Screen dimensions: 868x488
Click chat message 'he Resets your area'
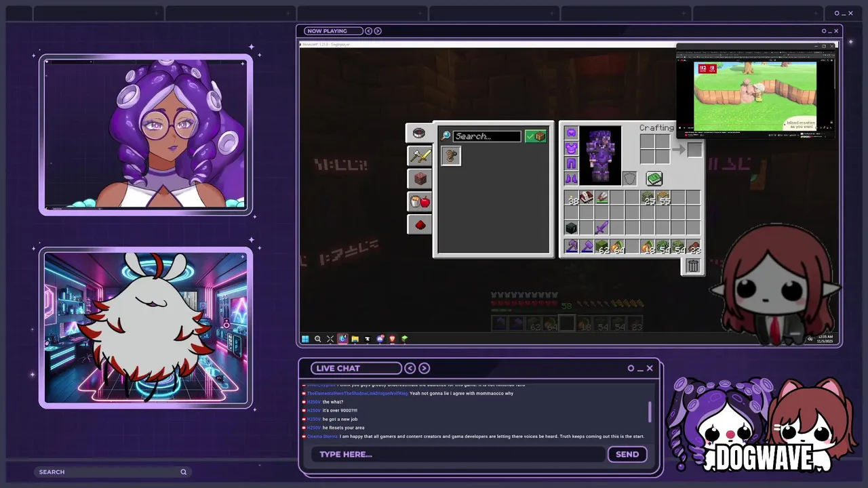click(x=343, y=428)
